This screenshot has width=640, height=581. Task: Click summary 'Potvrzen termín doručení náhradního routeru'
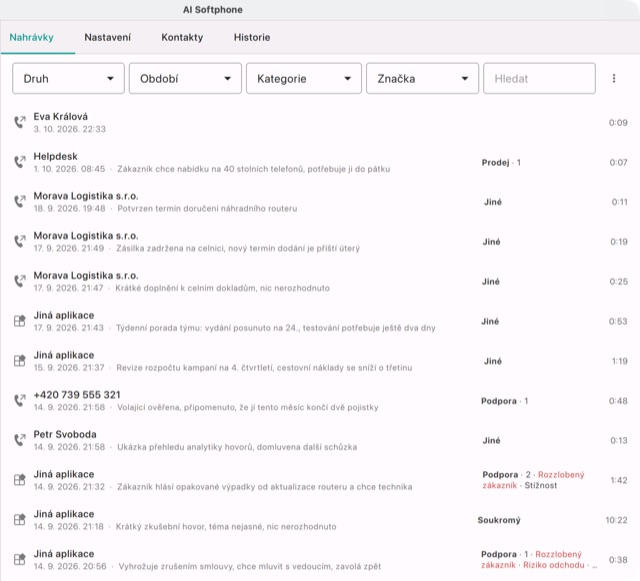coord(207,209)
